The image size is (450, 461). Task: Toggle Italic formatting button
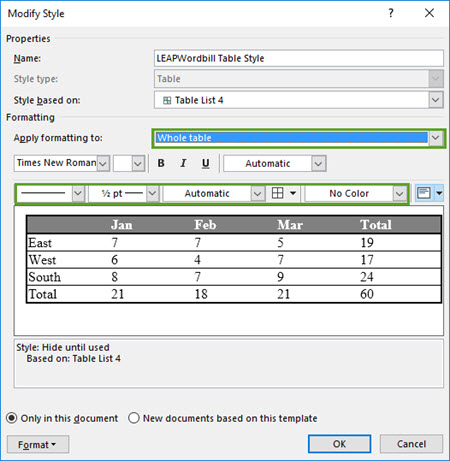(183, 163)
